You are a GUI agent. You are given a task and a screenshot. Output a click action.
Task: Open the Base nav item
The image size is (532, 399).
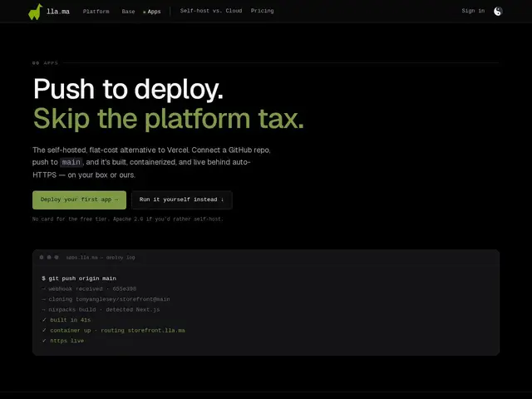click(x=128, y=12)
